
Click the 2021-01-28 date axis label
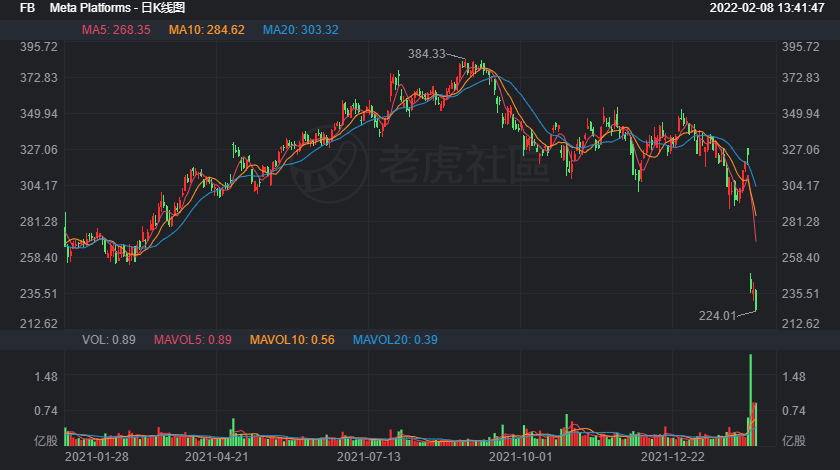tap(96, 457)
